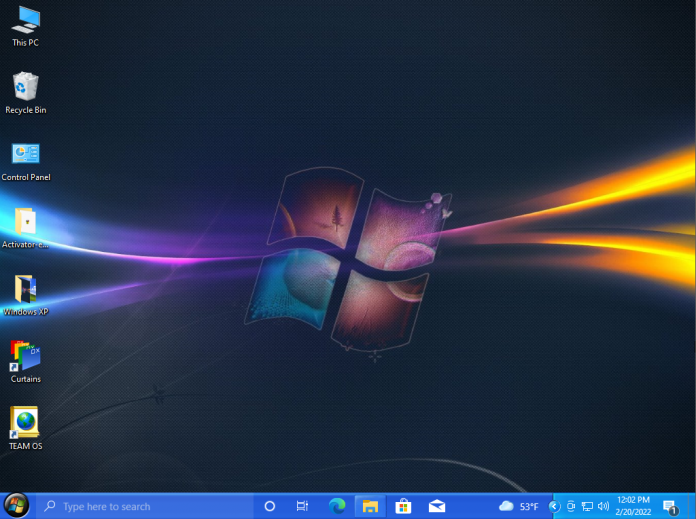The image size is (696, 519).
Task: Open the clock showing 12:02 PM
Action: (633, 506)
